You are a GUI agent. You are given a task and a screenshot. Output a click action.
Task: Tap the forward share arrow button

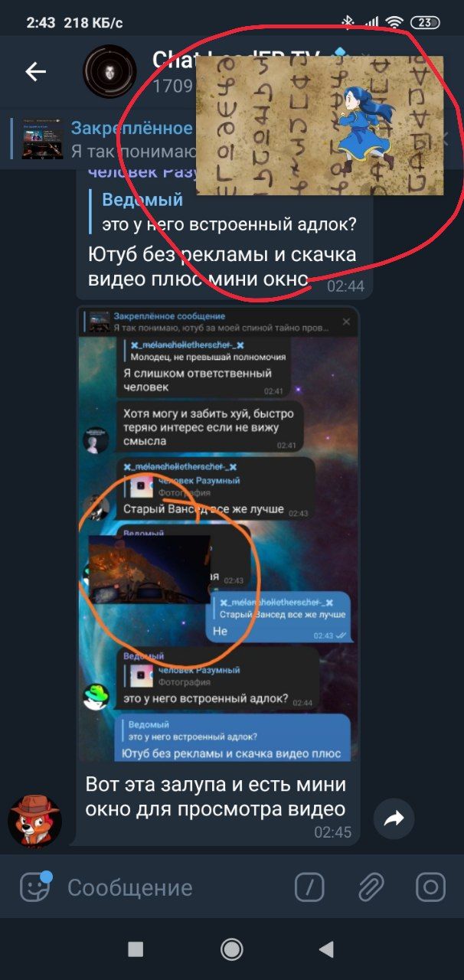[x=394, y=819]
